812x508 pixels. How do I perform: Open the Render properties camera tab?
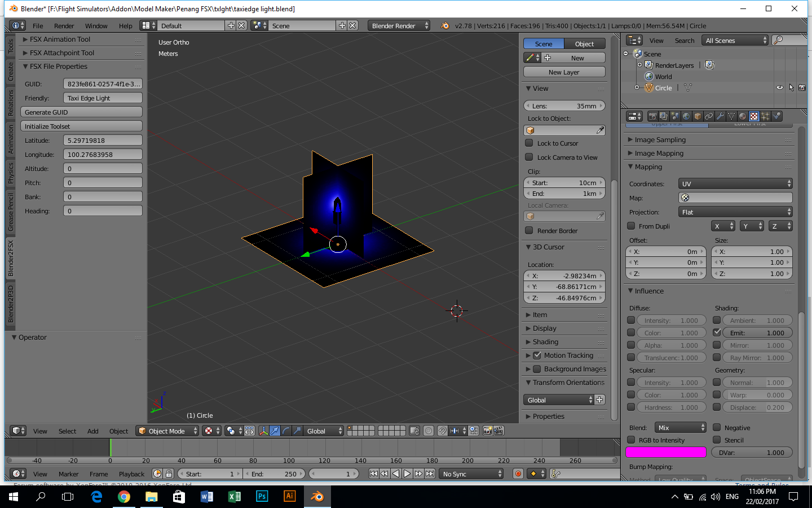point(652,116)
